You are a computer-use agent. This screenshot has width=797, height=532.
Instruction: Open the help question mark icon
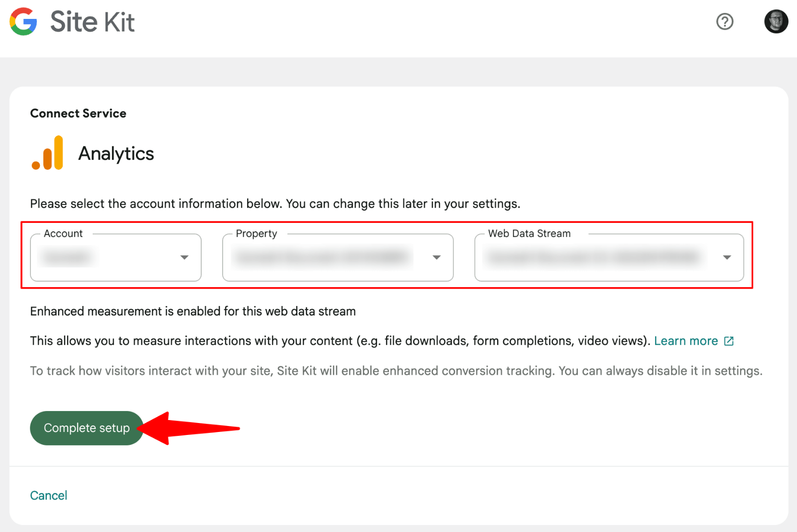click(725, 21)
